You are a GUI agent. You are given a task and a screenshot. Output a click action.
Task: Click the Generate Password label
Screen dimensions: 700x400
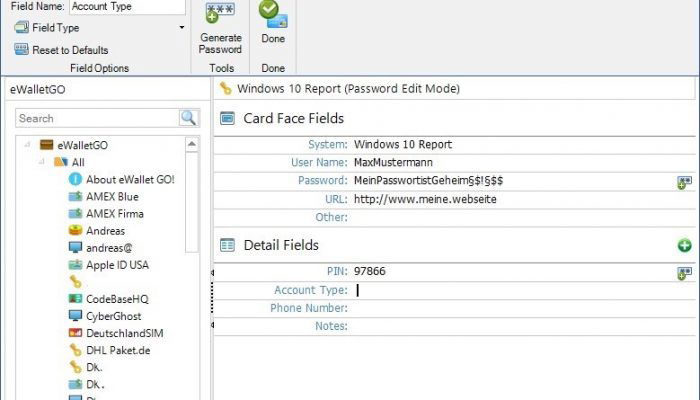coord(220,44)
